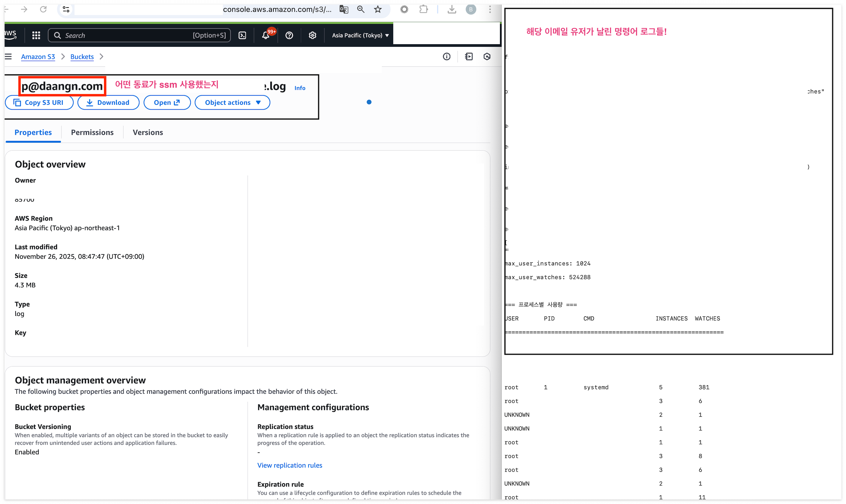The width and height of the screenshot is (846, 504).
Task: Click max_user_watches: 524288 line in log
Action: point(547,277)
